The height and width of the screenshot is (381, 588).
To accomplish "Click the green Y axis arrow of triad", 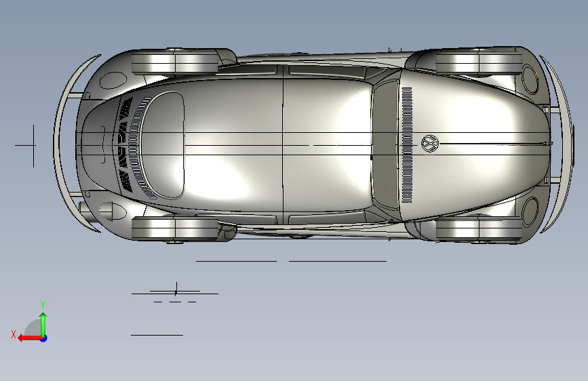I will tap(43, 325).
